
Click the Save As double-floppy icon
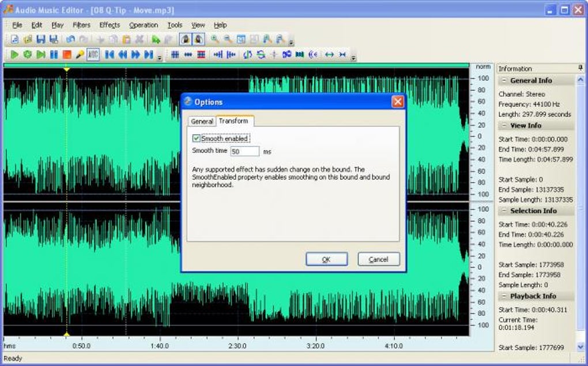click(x=54, y=39)
